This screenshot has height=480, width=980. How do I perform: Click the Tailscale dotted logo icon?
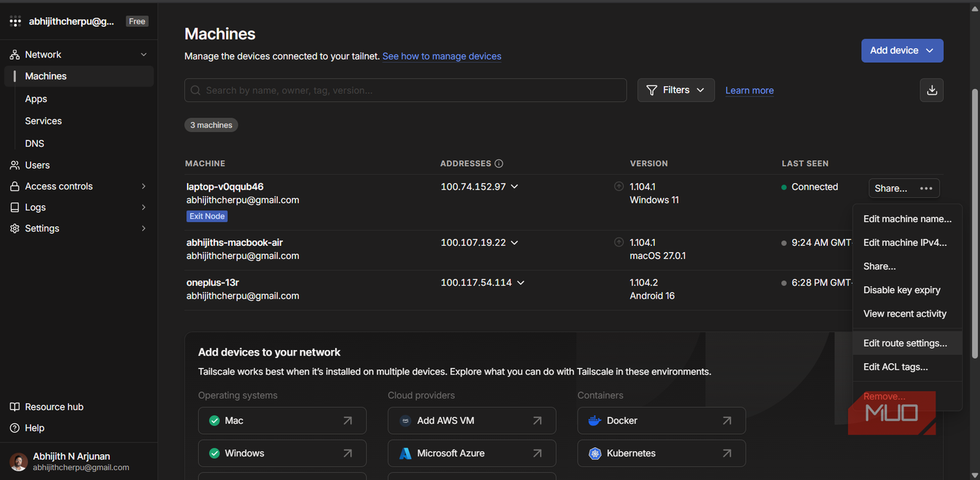click(x=15, y=22)
